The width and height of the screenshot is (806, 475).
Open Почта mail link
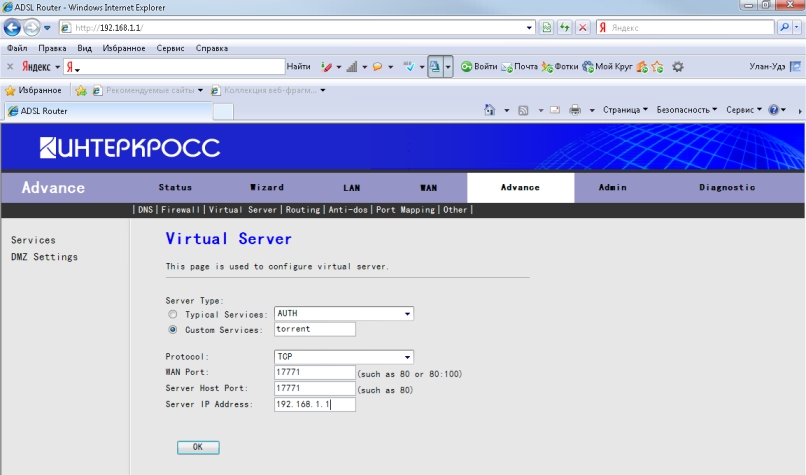(520, 67)
